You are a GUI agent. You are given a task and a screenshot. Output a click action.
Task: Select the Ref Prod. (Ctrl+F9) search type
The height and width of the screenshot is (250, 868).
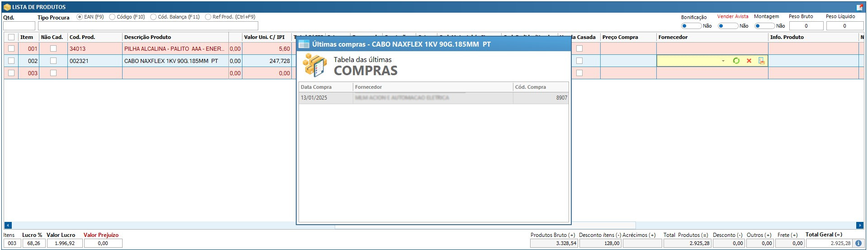[208, 17]
